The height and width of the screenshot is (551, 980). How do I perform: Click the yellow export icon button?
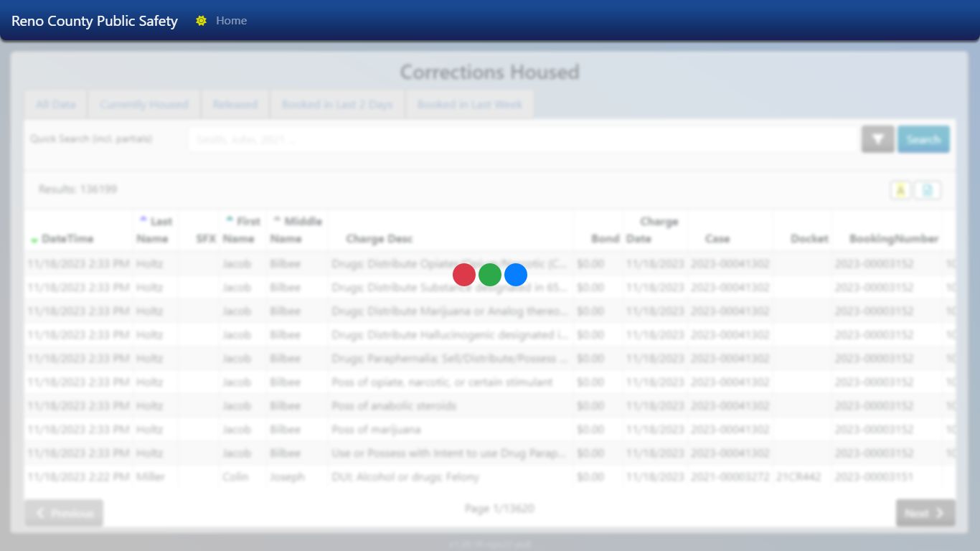click(900, 190)
